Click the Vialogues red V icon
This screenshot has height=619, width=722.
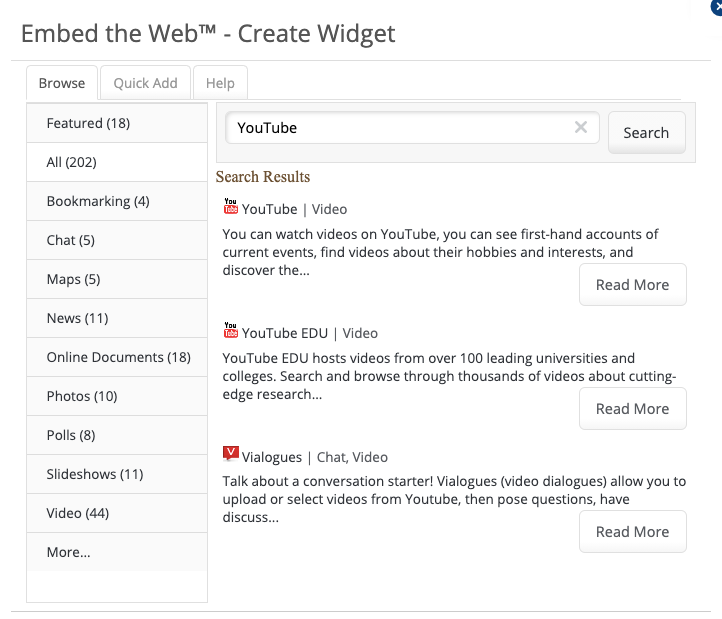231,454
